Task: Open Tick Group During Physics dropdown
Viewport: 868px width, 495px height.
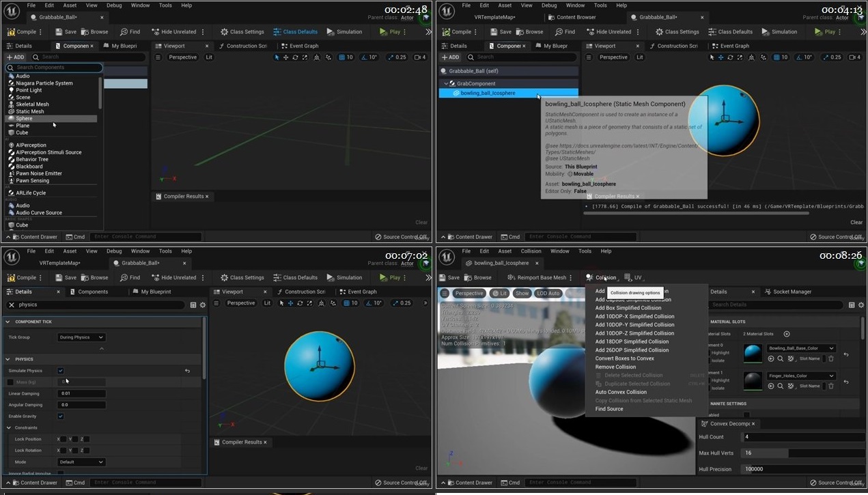Action: 81,337
